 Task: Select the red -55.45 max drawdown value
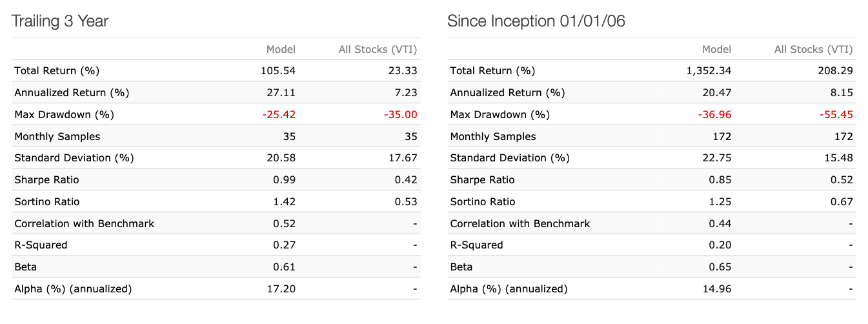point(838,115)
